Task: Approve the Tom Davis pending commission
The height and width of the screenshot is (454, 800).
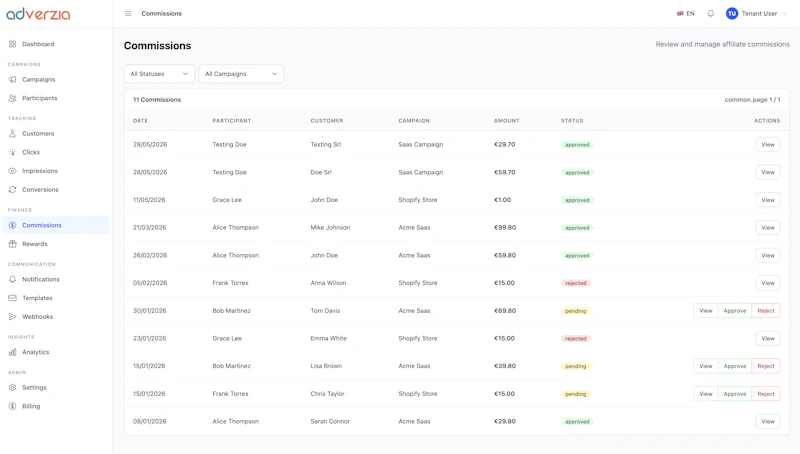Action: pos(735,311)
